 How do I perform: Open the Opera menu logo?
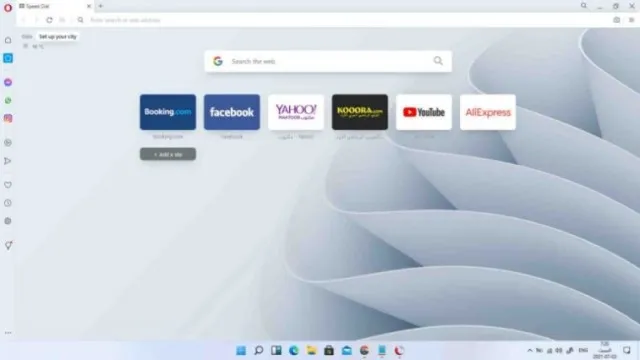pos(8,8)
